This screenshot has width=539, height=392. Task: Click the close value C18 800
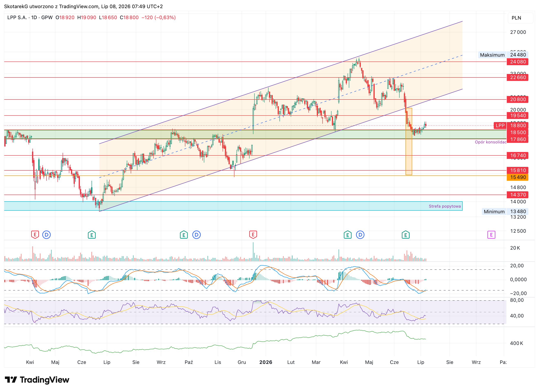coord(129,18)
